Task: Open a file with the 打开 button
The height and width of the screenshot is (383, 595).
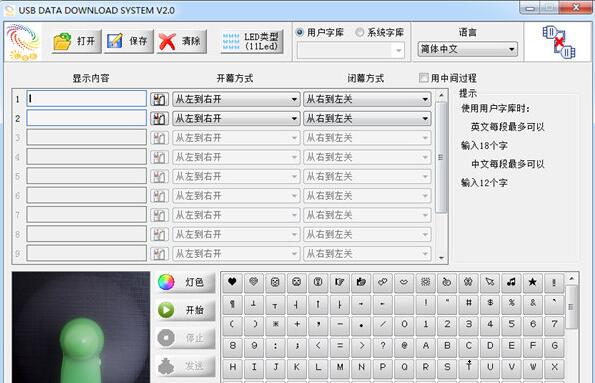Action: pyautogui.click(x=76, y=41)
